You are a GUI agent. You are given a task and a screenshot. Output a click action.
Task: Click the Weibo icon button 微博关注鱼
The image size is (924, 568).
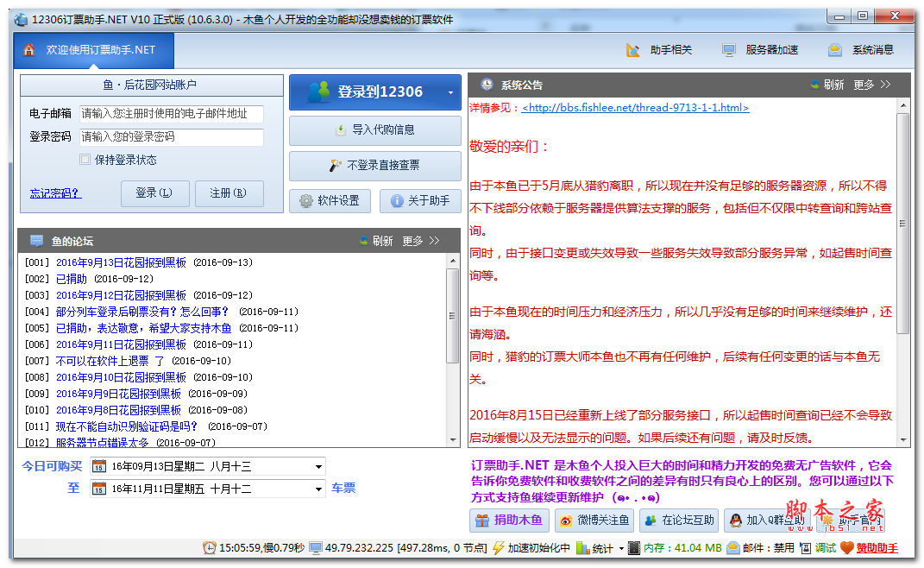point(594,521)
